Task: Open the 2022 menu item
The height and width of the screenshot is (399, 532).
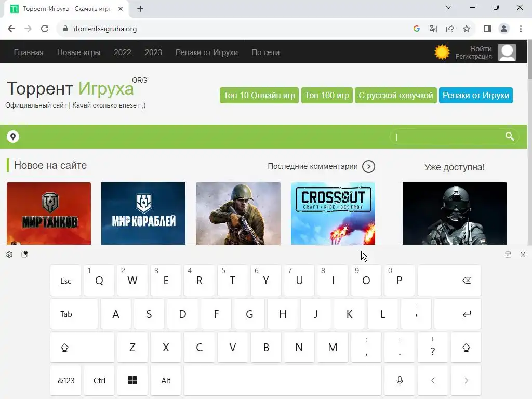Action: [x=123, y=52]
